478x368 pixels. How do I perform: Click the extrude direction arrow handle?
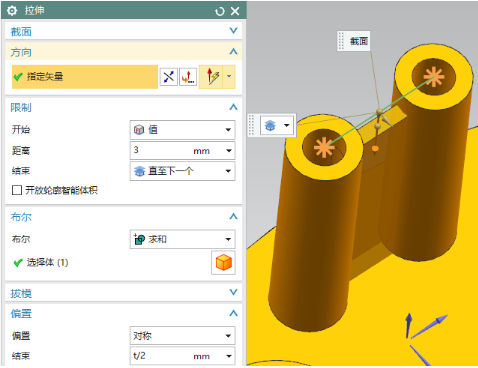pos(386,120)
